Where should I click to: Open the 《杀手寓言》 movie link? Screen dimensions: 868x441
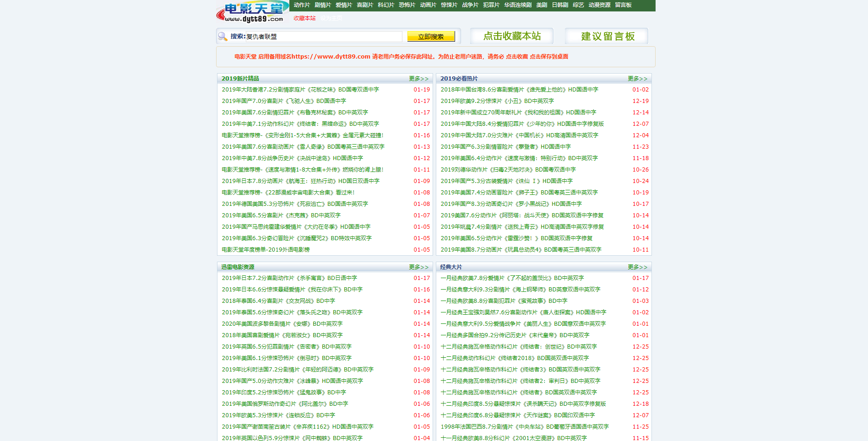(289, 278)
